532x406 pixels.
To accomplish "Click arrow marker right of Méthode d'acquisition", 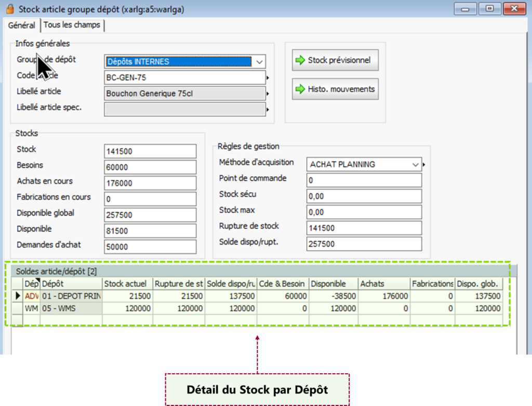I will pyautogui.click(x=424, y=165).
